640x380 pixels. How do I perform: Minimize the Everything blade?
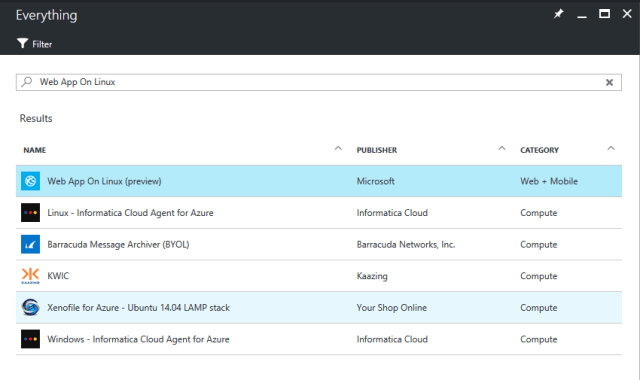pyautogui.click(x=582, y=16)
